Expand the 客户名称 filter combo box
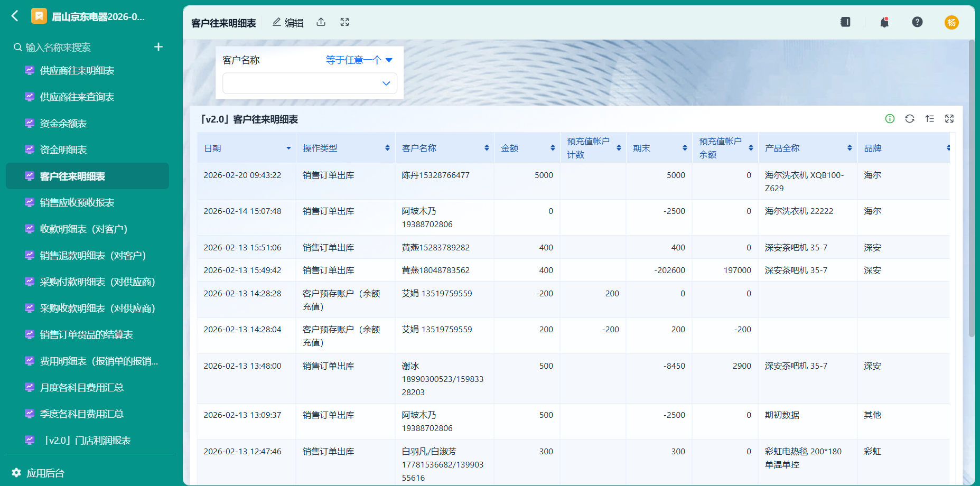This screenshot has height=486, width=980. [310, 83]
